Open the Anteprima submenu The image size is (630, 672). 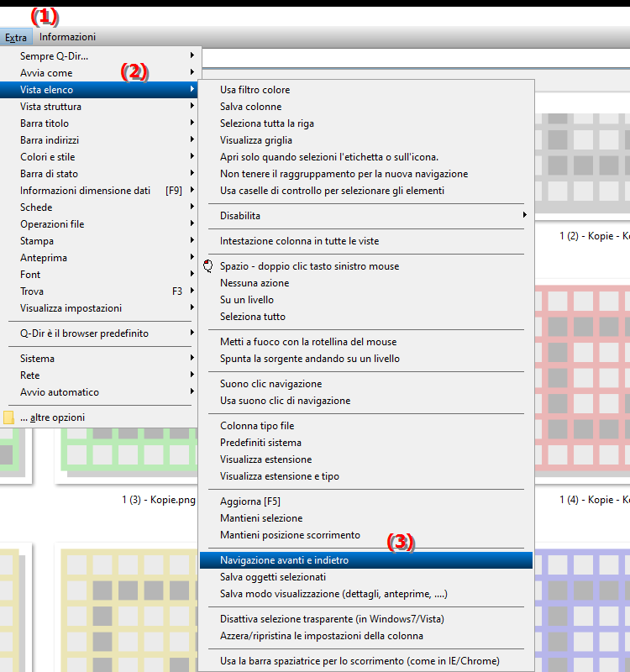coord(98,258)
